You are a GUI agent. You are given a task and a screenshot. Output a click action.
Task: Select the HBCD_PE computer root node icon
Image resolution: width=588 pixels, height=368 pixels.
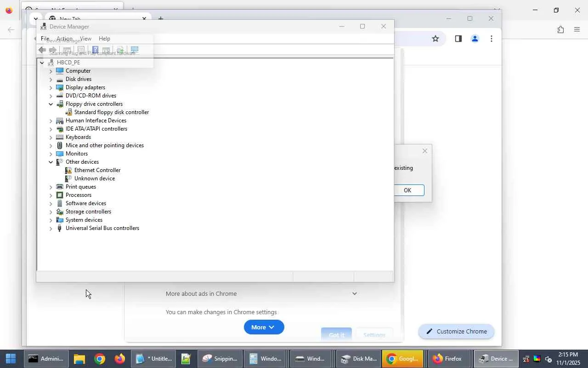point(51,63)
